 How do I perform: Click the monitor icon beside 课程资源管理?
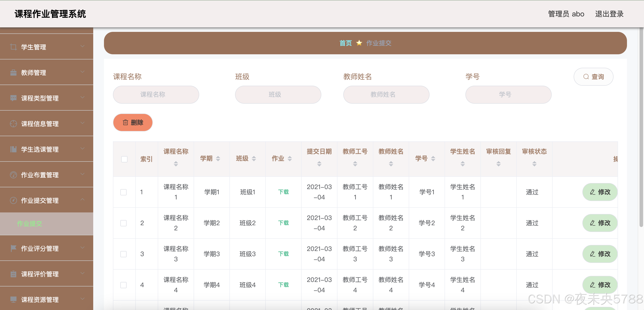point(13,299)
